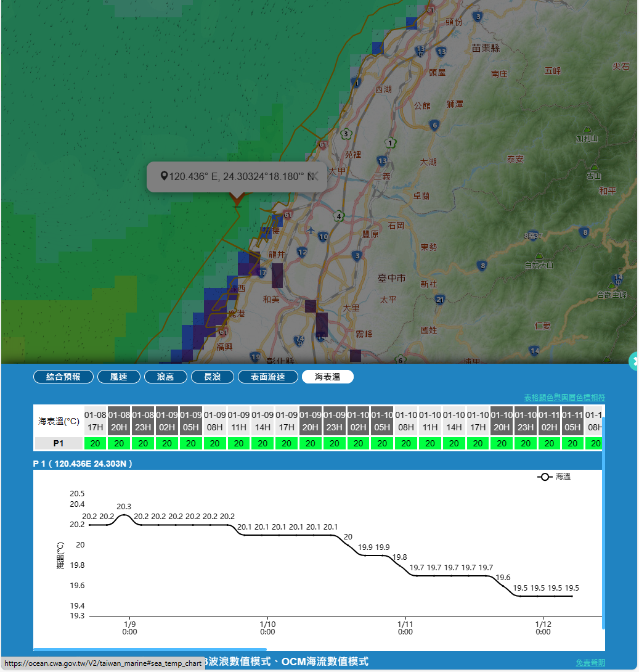Click the airport icon near 清水
The width and height of the screenshot is (639, 672).
pyautogui.click(x=310, y=231)
